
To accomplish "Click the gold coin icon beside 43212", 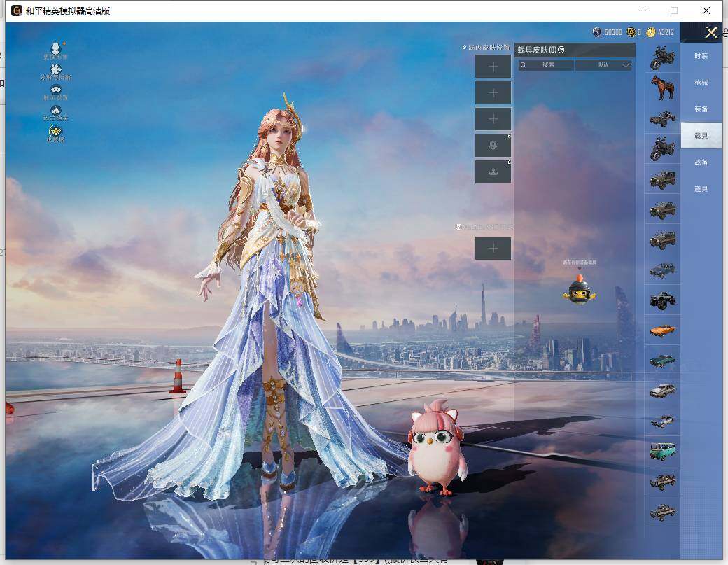I will pyautogui.click(x=650, y=32).
